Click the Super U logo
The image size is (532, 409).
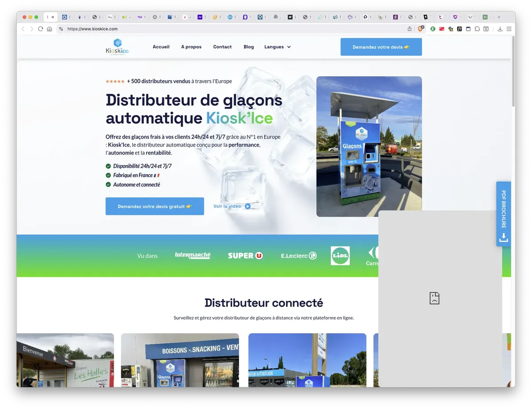246,256
